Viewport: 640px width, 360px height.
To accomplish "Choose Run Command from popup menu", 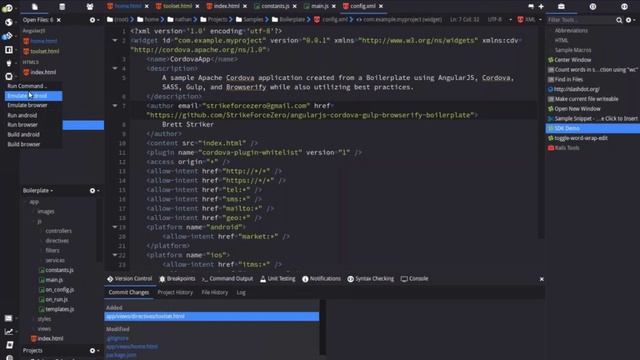I will (33, 86).
